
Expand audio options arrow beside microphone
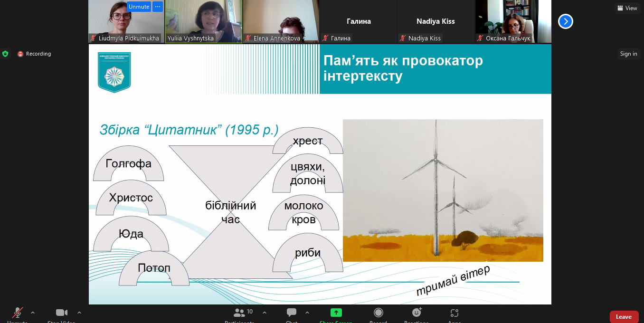tap(33, 313)
